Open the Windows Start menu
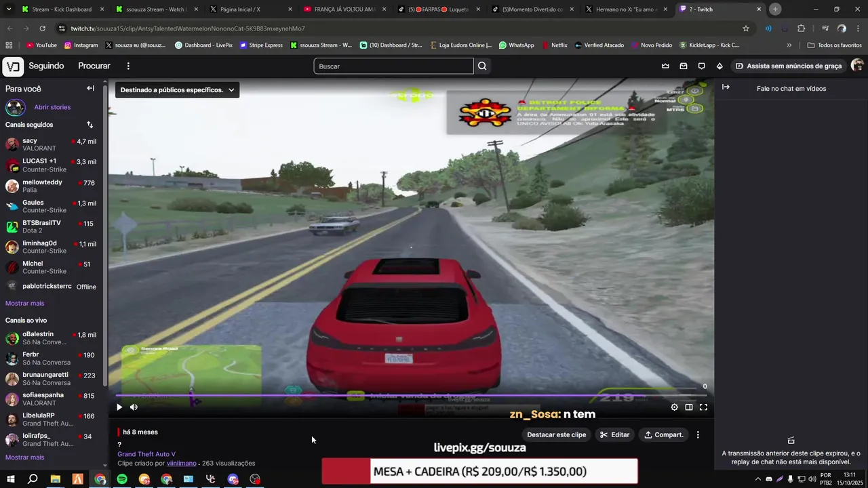The width and height of the screenshot is (868, 488). tap(10, 479)
